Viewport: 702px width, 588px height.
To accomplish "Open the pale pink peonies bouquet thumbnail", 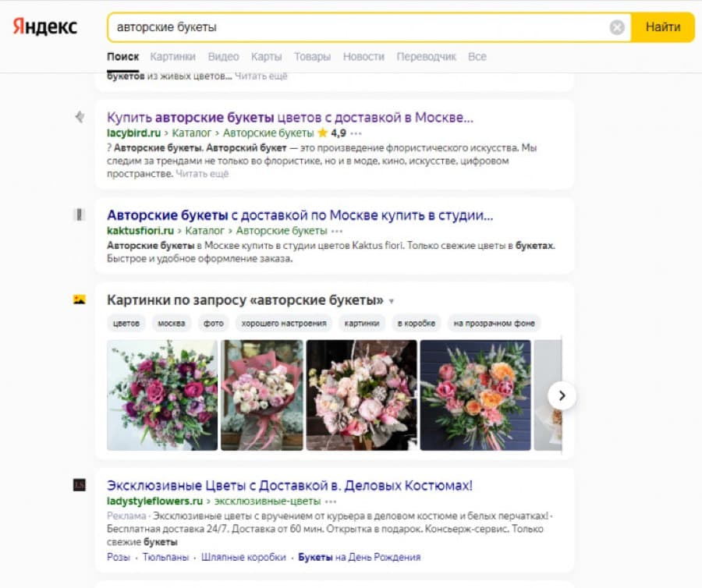I will (362, 395).
